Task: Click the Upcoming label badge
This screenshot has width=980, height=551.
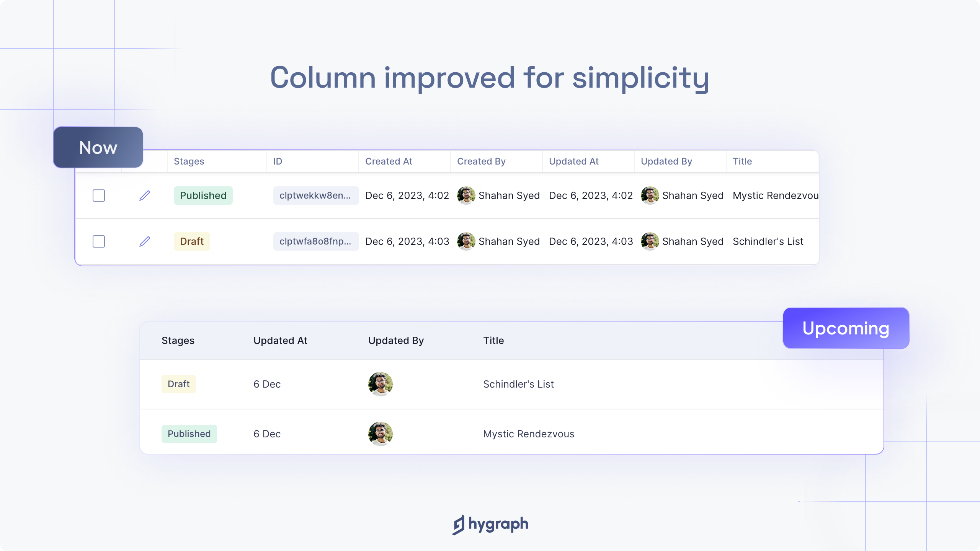Action: tap(846, 328)
